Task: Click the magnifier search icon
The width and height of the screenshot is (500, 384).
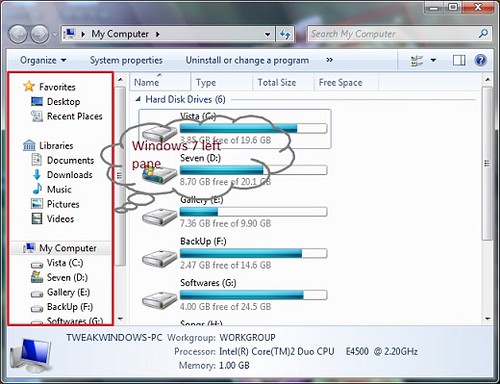Action: point(483,33)
